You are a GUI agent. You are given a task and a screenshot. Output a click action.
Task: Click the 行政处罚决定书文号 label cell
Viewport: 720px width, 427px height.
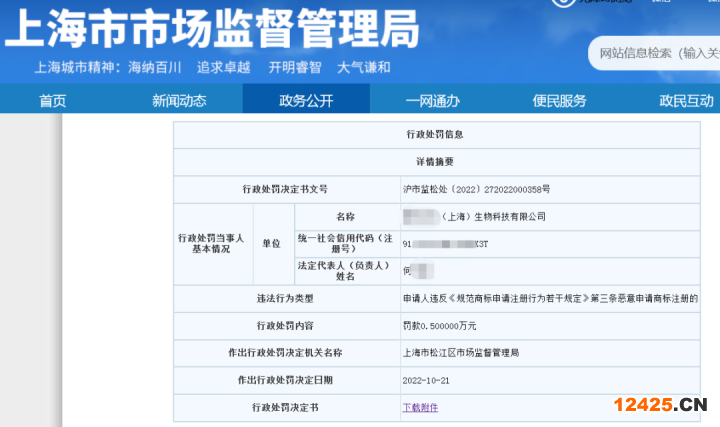pyautogui.click(x=287, y=189)
